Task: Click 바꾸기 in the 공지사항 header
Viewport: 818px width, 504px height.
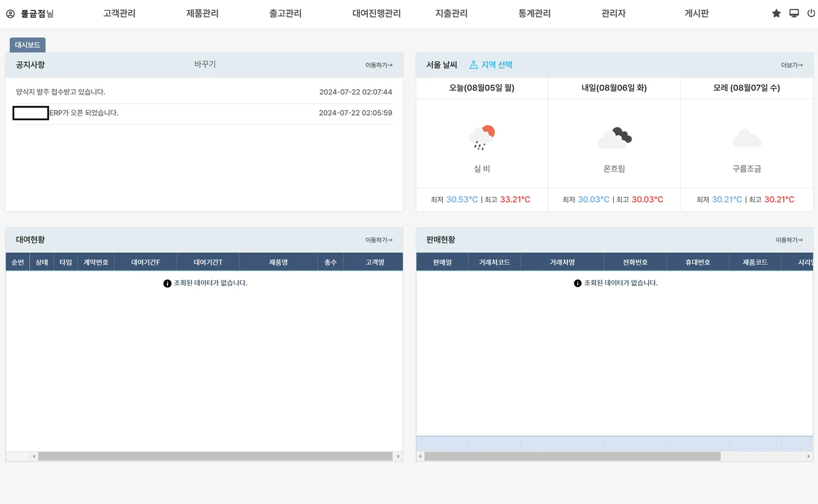Action: pos(205,64)
